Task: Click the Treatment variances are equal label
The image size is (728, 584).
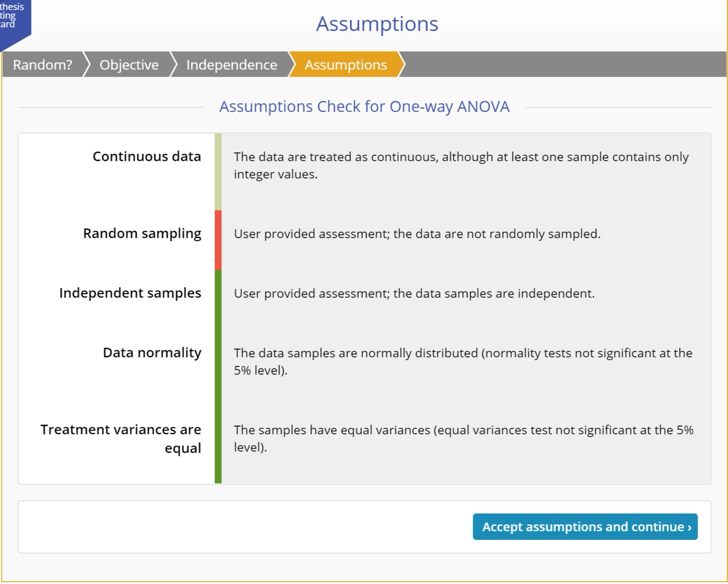Action: point(121,439)
